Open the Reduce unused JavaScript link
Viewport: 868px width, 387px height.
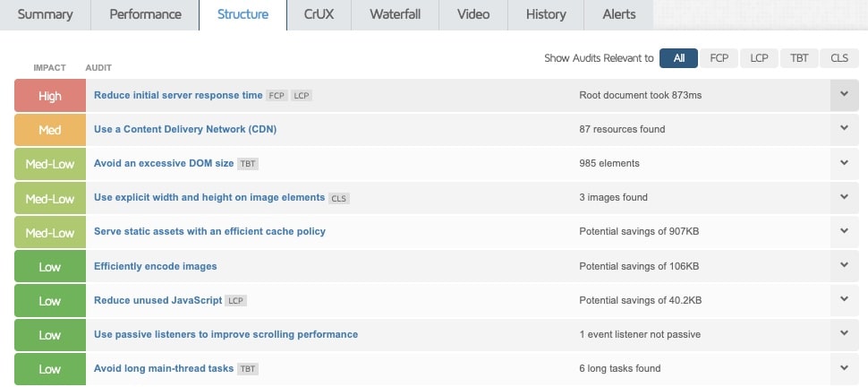[157, 300]
